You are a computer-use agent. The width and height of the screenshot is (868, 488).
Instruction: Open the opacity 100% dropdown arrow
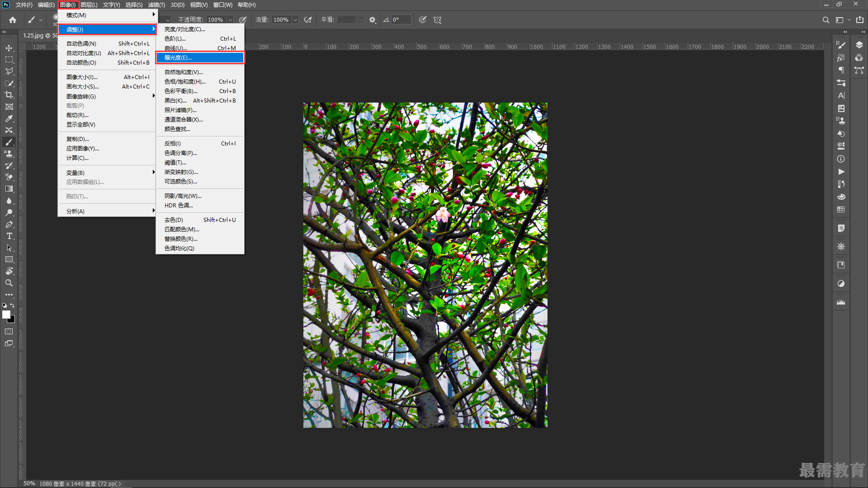[x=230, y=20]
